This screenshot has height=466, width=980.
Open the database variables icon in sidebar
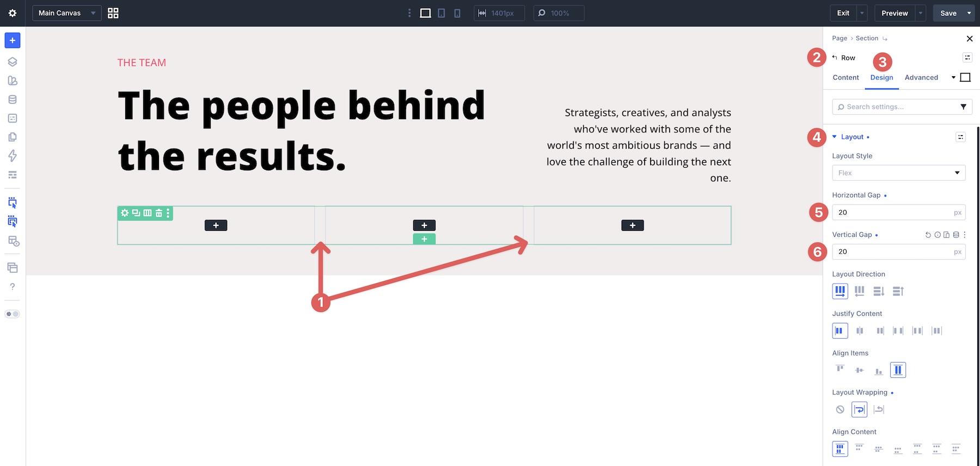(13, 100)
